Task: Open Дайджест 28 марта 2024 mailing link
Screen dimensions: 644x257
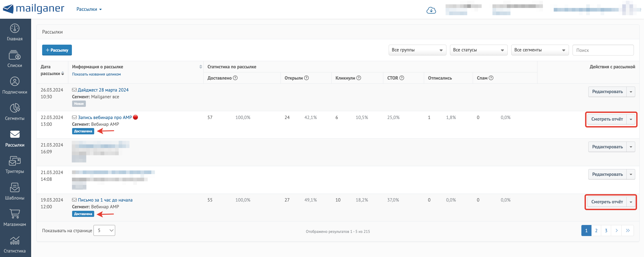Action: tap(103, 90)
